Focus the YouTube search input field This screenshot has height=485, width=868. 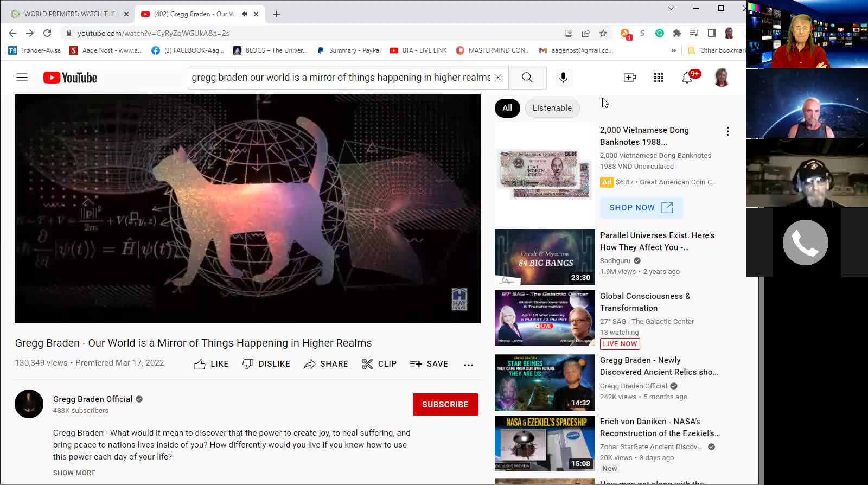tap(341, 78)
